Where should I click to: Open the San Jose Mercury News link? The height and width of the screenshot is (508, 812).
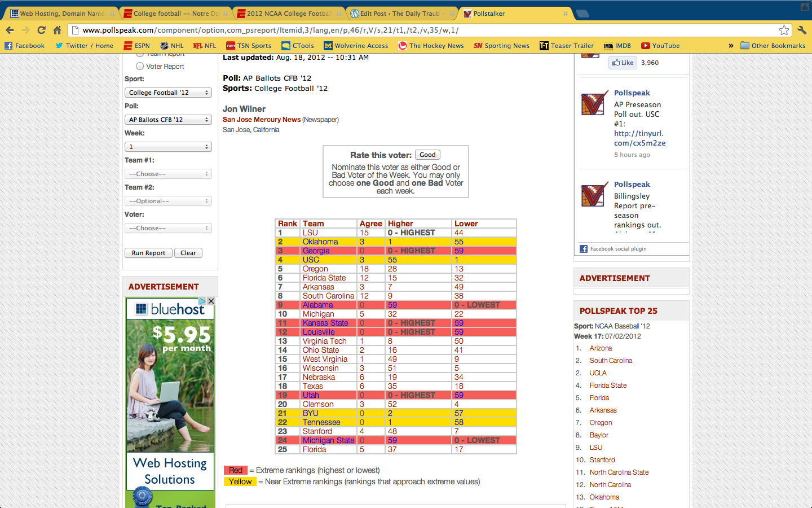pyautogui.click(x=262, y=120)
